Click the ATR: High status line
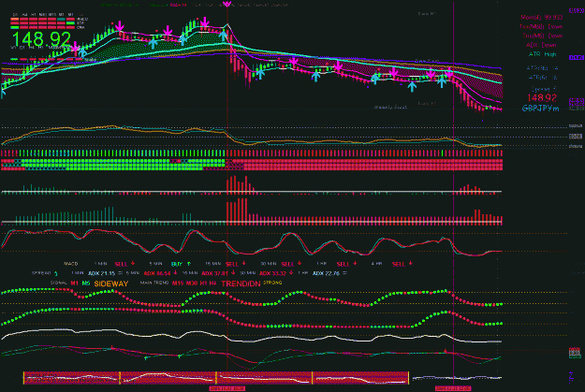This screenshot has height=392, width=585. coord(543,54)
